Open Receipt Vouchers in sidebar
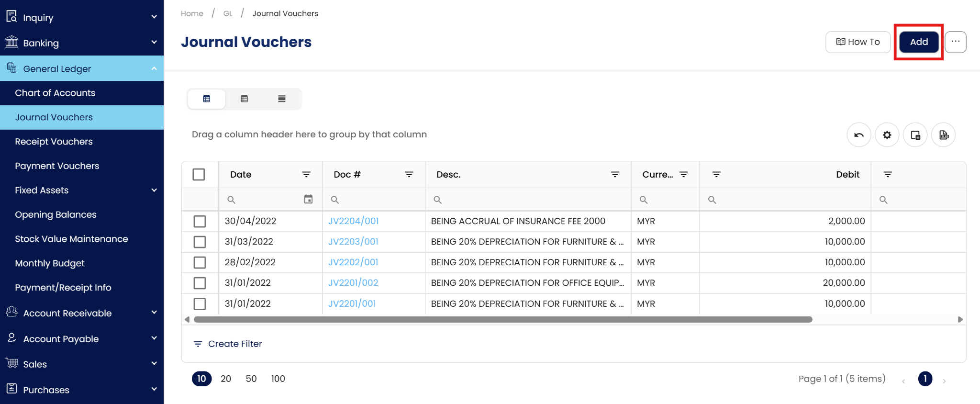The height and width of the screenshot is (404, 980). tap(54, 142)
